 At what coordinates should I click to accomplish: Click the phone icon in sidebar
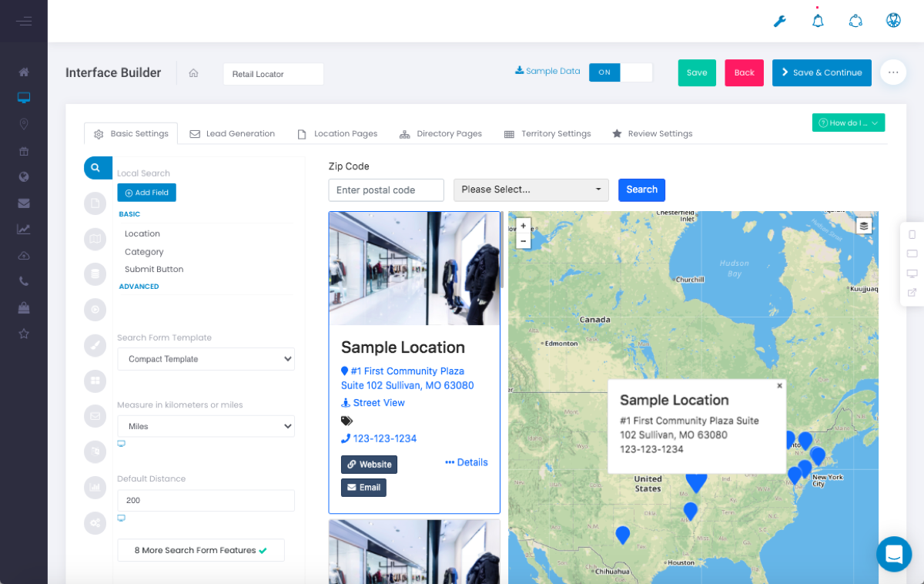23,280
